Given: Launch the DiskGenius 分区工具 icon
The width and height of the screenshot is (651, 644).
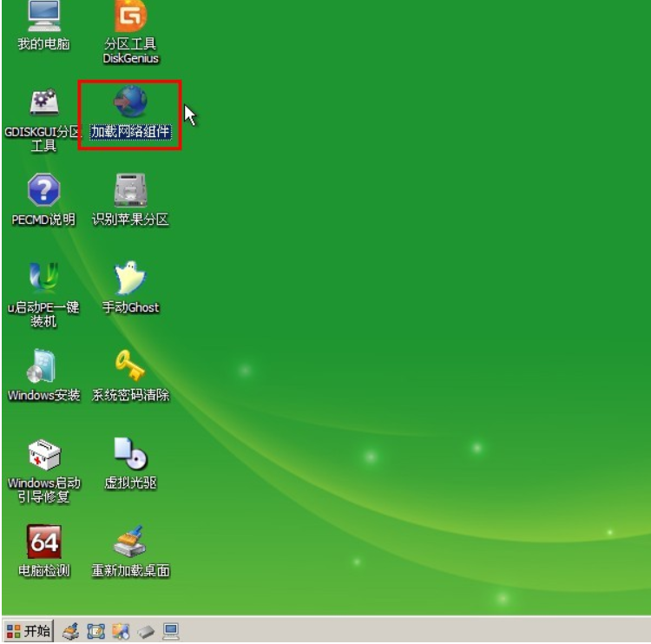Looking at the screenshot, I should click(x=130, y=16).
